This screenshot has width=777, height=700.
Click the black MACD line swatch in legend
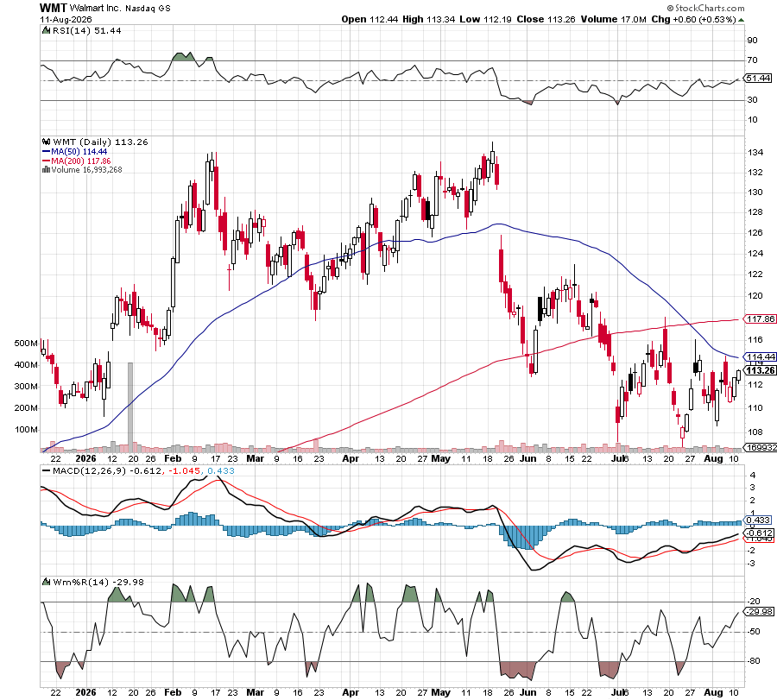point(46,470)
